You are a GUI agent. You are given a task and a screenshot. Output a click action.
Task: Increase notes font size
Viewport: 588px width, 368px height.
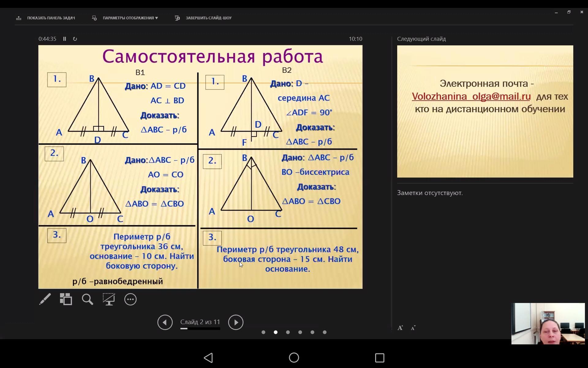pyautogui.click(x=400, y=328)
